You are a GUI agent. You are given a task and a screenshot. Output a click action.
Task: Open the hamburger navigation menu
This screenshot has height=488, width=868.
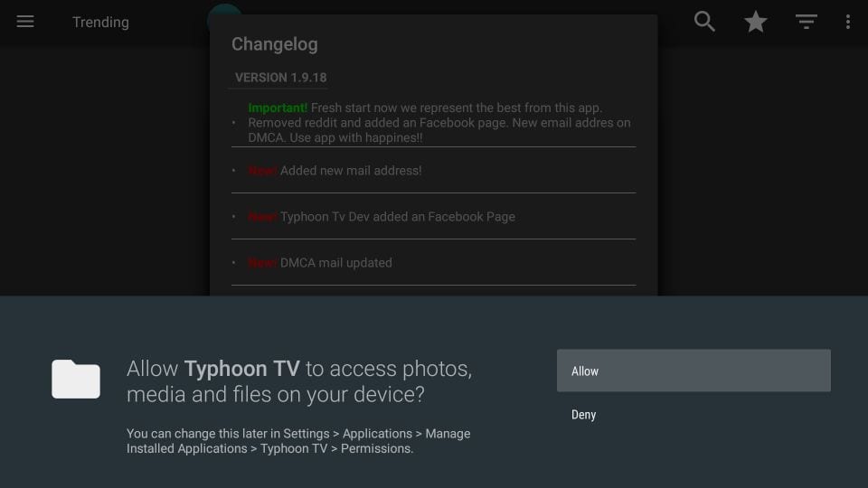25,22
